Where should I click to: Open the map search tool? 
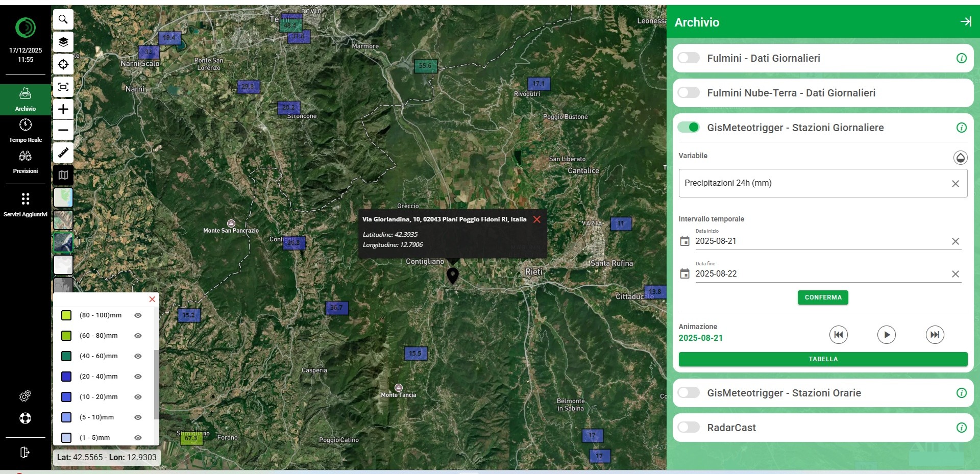(x=63, y=19)
